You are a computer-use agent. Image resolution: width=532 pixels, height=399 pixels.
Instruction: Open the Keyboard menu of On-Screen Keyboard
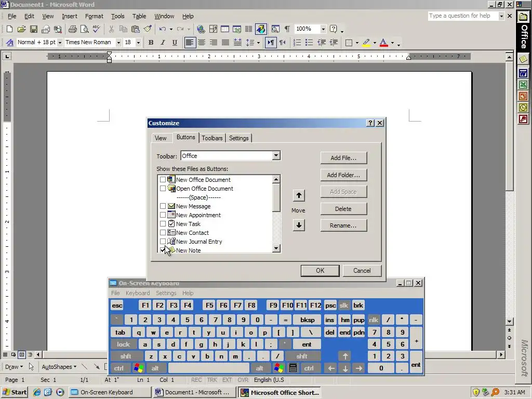click(x=137, y=293)
